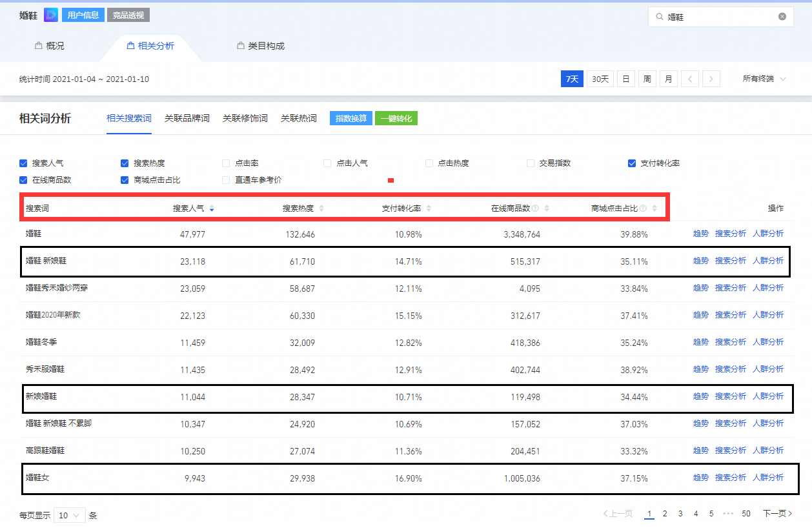The image size is (812, 528).
Task: Click help icon next to 在线商品数
Action: point(535,208)
